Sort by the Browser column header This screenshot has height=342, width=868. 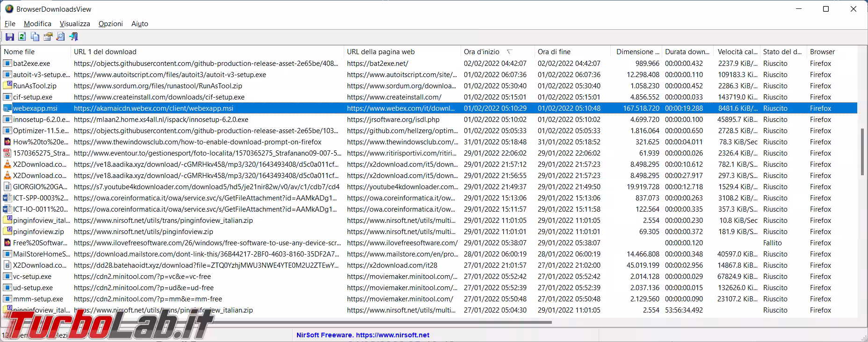822,52
